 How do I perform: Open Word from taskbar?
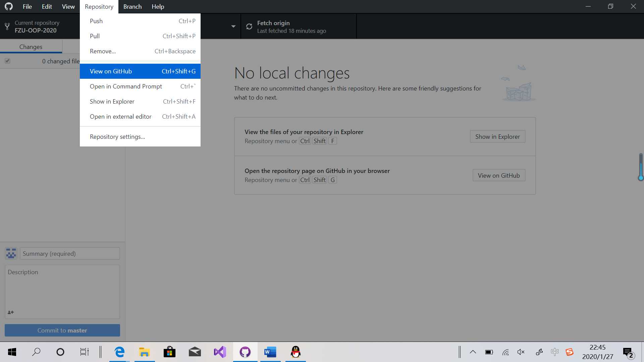[x=270, y=352]
